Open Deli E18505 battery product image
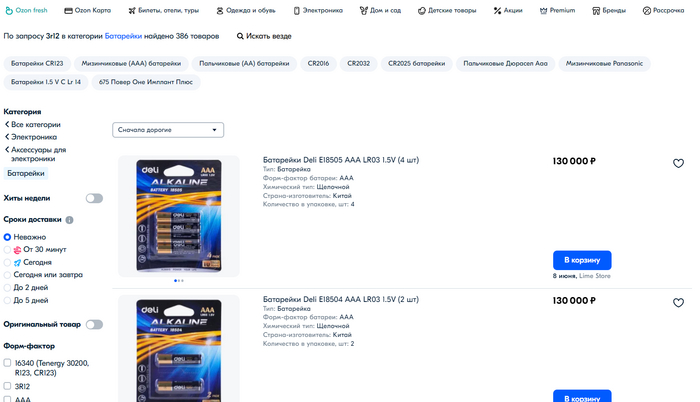This screenshot has width=700, height=402. (179, 216)
